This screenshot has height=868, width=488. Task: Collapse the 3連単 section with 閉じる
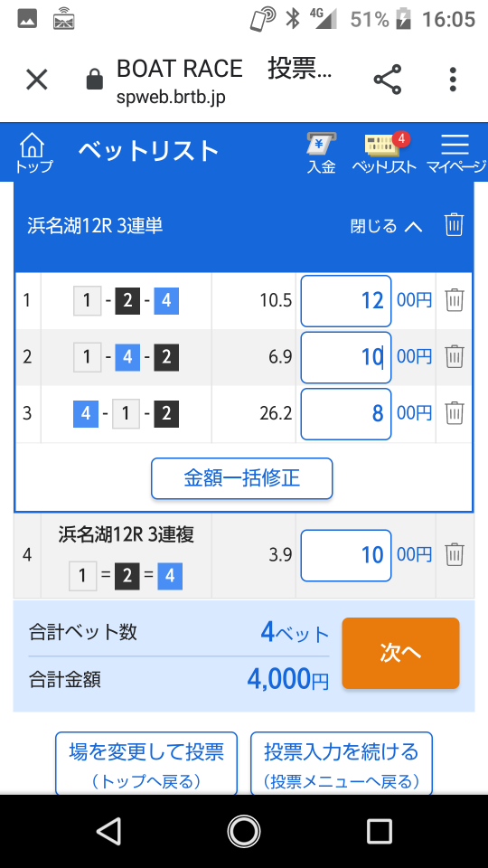pos(386,226)
